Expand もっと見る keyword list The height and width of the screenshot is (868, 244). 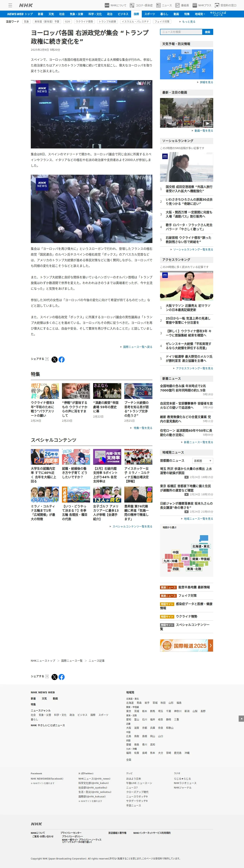(x=187, y=22)
